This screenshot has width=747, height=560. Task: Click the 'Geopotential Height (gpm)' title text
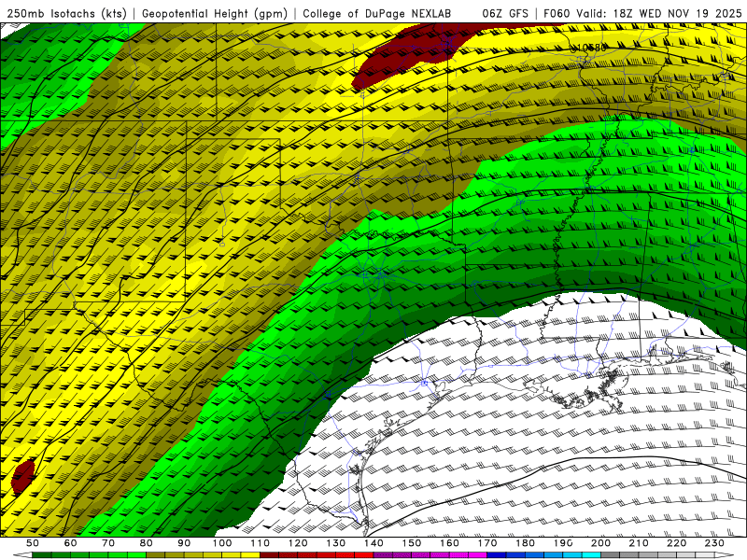coord(215,14)
